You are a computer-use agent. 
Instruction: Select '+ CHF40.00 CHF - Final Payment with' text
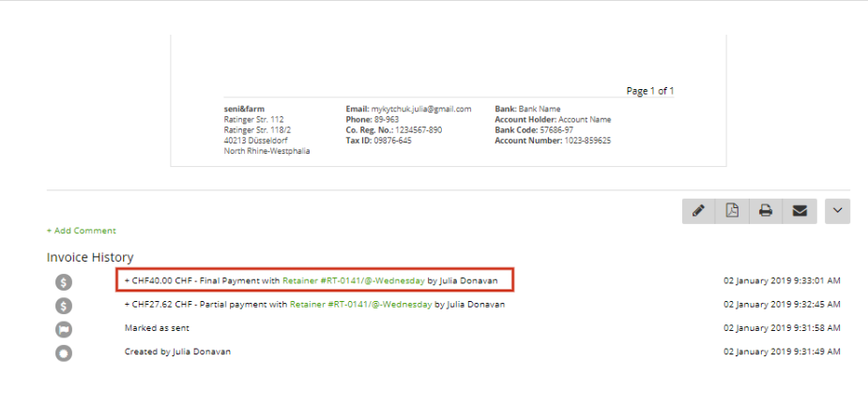coord(203,281)
